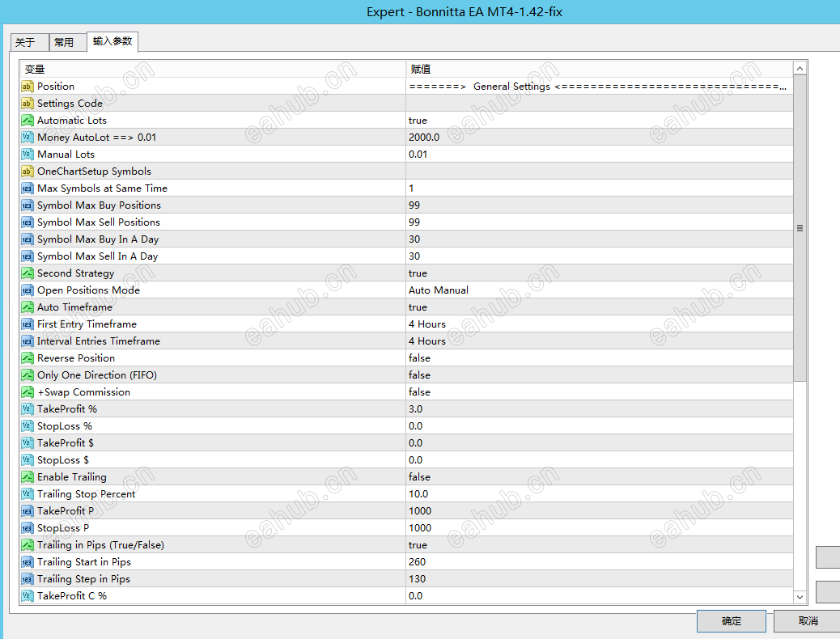Click the General Settings separator value
Screen dimensions: 840x639
599,87
